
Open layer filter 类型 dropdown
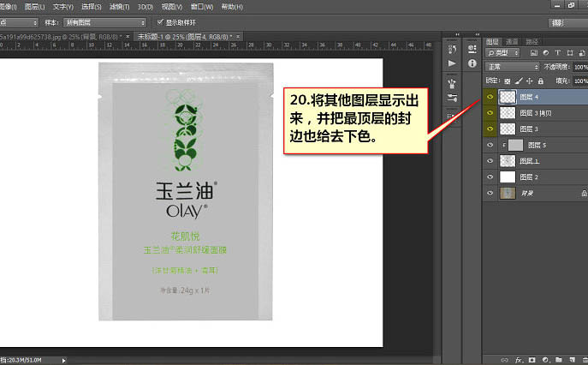[502, 53]
